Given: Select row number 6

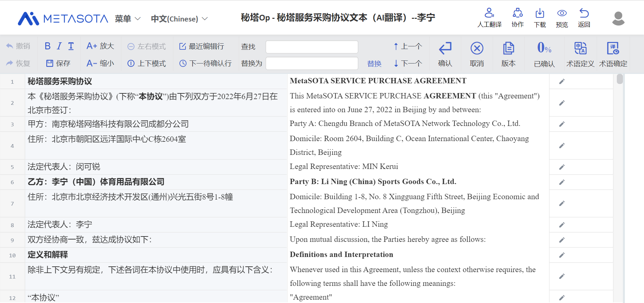Looking at the screenshot, I should click(12, 182).
